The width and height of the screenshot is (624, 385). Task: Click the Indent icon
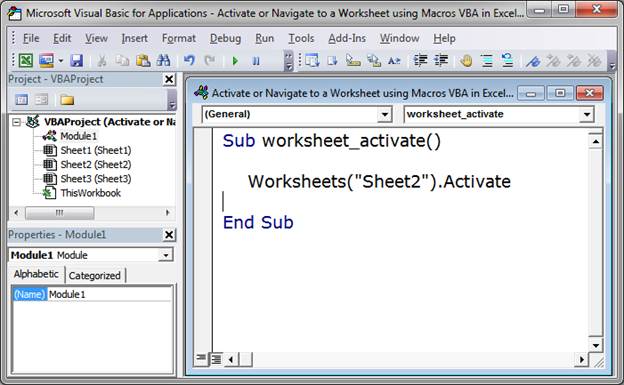(x=420, y=61)
